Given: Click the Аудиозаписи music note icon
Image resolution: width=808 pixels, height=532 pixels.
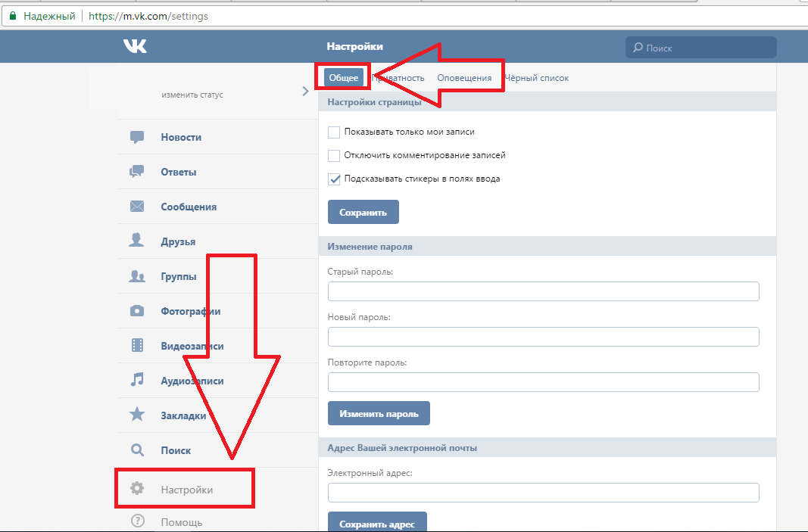Looking at the screenshot, I should [x=137, y=380].
